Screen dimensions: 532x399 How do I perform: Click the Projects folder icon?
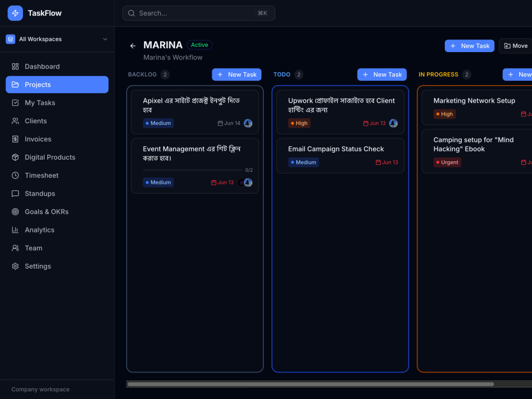pos(15,85)
